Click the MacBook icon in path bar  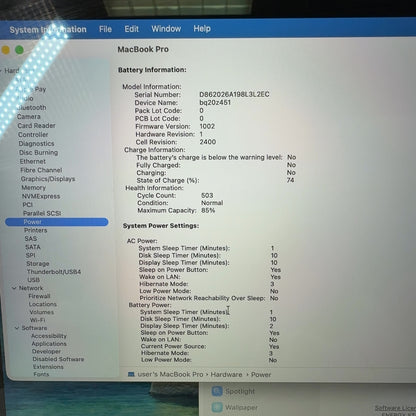(x=131, y=374)
